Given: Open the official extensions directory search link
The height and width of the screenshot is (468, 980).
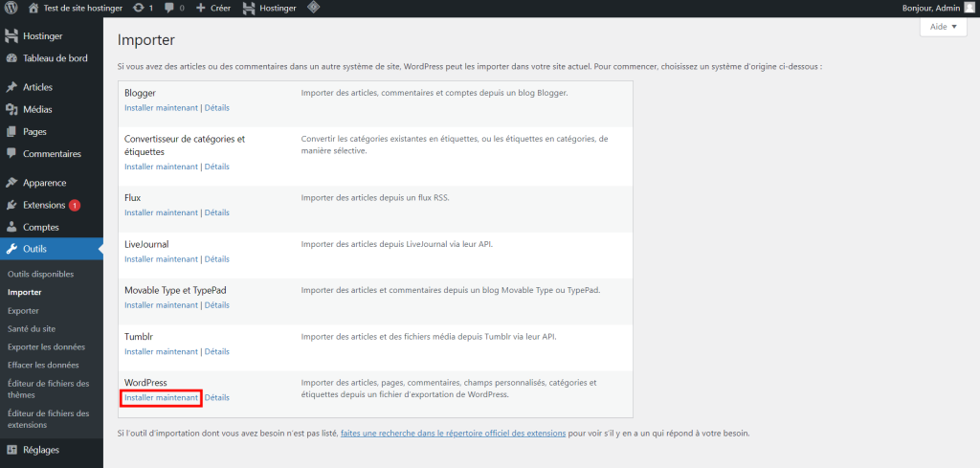Looking at the screenshot, I should click(x=452, y=434).
